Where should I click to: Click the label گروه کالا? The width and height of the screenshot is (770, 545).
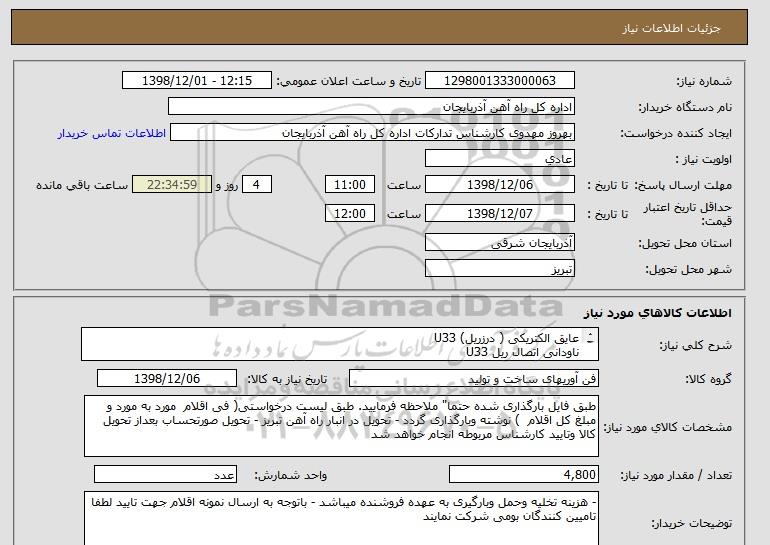click(x=709, y=379)
